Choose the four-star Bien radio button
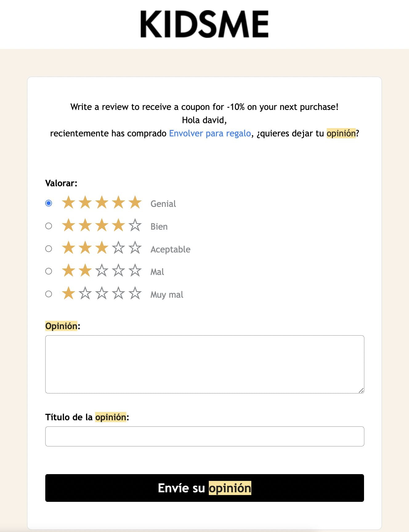This screenshot has width=409, height=532. coord(49,226)
